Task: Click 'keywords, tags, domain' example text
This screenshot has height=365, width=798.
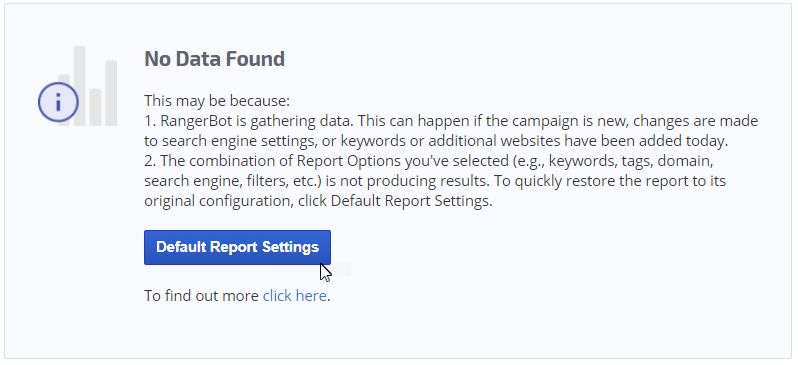Action: tap(630, 161)
